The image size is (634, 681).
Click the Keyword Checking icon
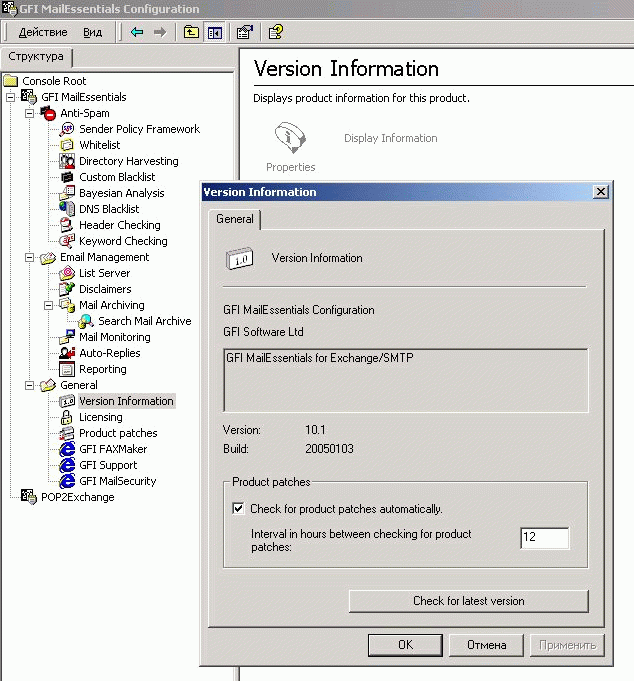(x=67, y=241)
